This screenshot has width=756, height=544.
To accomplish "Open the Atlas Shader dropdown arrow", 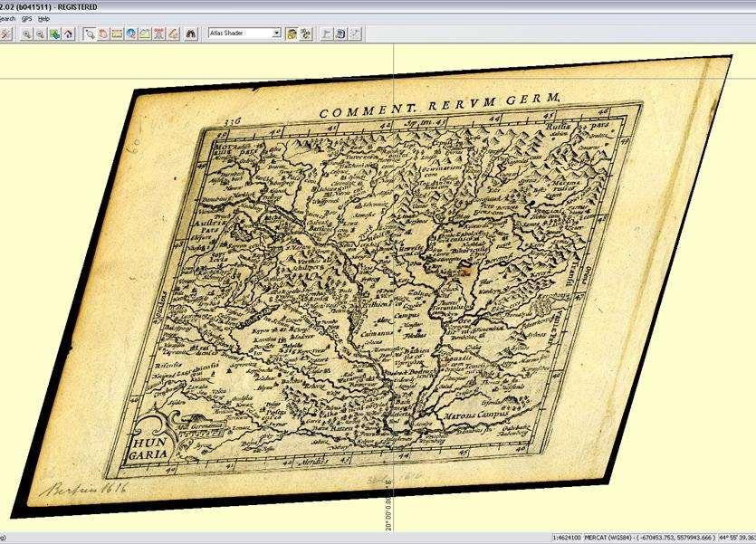I will click(277, 33).
